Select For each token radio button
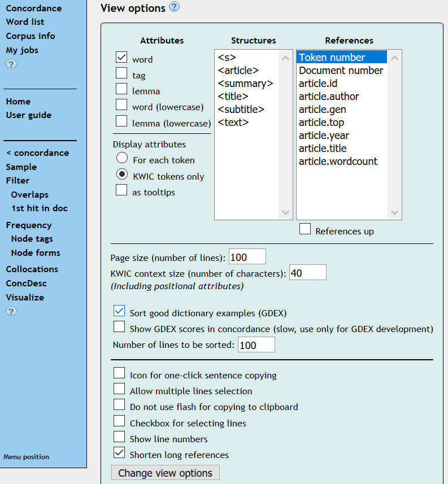Image resolution: width=448 pixels, height=484 pixels. (x=122, y=158)
